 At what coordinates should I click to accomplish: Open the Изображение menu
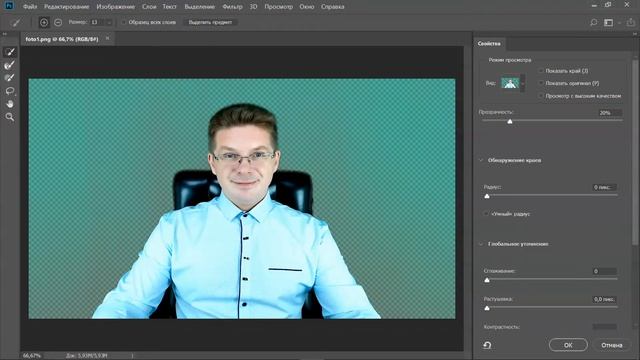[x=116, y=7]
